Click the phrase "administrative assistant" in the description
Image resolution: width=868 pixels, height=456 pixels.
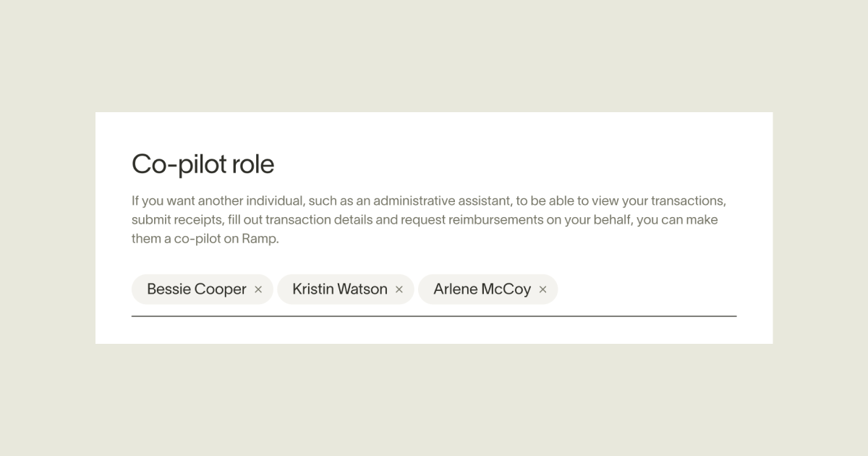click(x=443, y=200)
